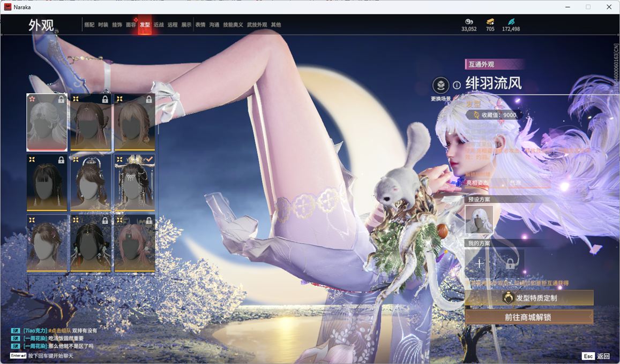The image size is (620, 364).
Task: Click the 7iao克力 chat message
Action: point(55,330)
